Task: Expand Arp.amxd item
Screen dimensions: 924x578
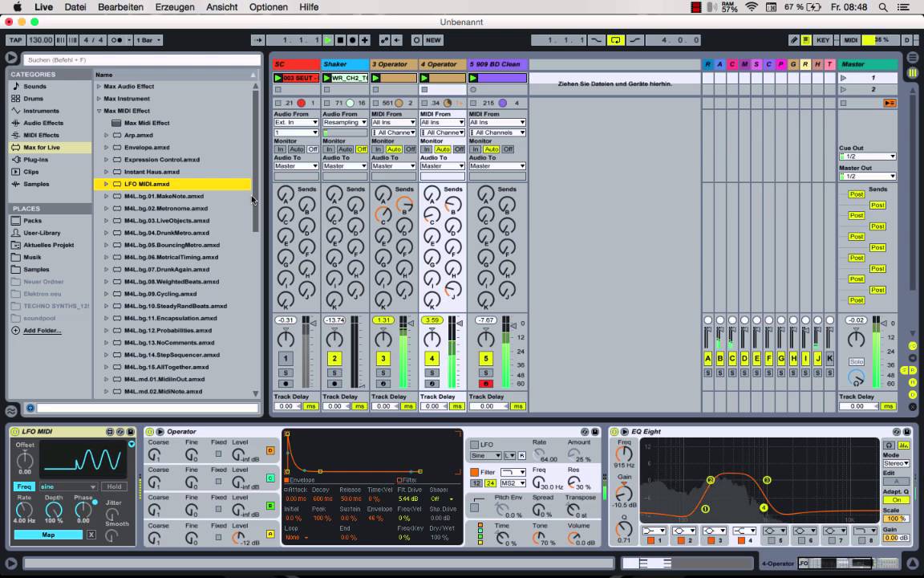Action: tap(106, 135)
